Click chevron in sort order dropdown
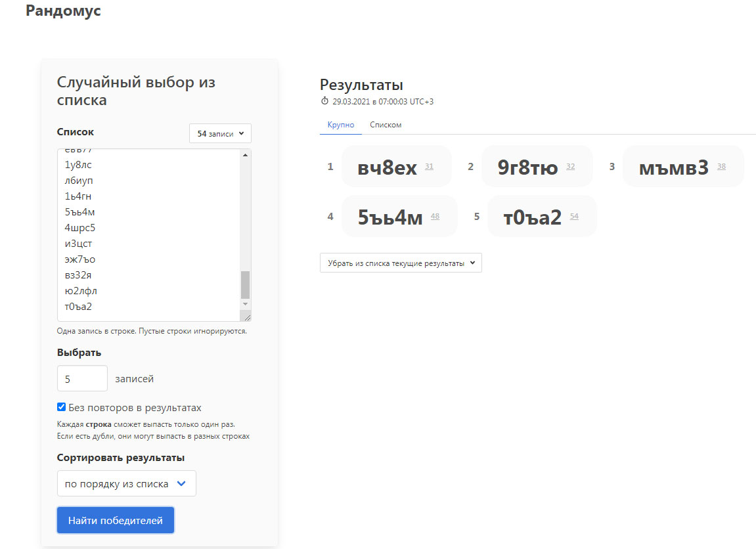756x549 pixels. 181,483
